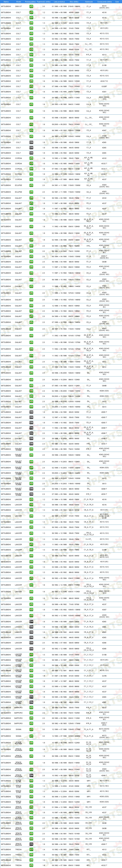Click petrol icon in TREDIA 55kW/75KM row

click(x=31, y=854)
